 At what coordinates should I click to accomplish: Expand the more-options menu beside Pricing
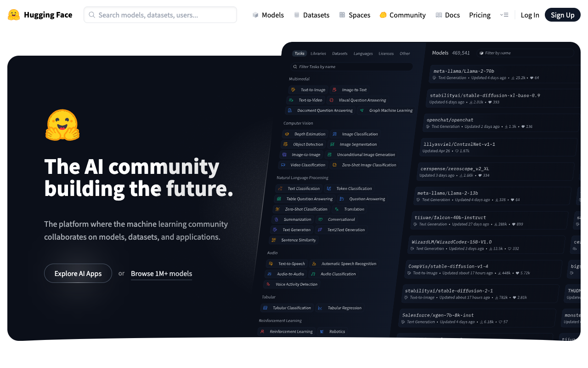(x=504, y=15)
